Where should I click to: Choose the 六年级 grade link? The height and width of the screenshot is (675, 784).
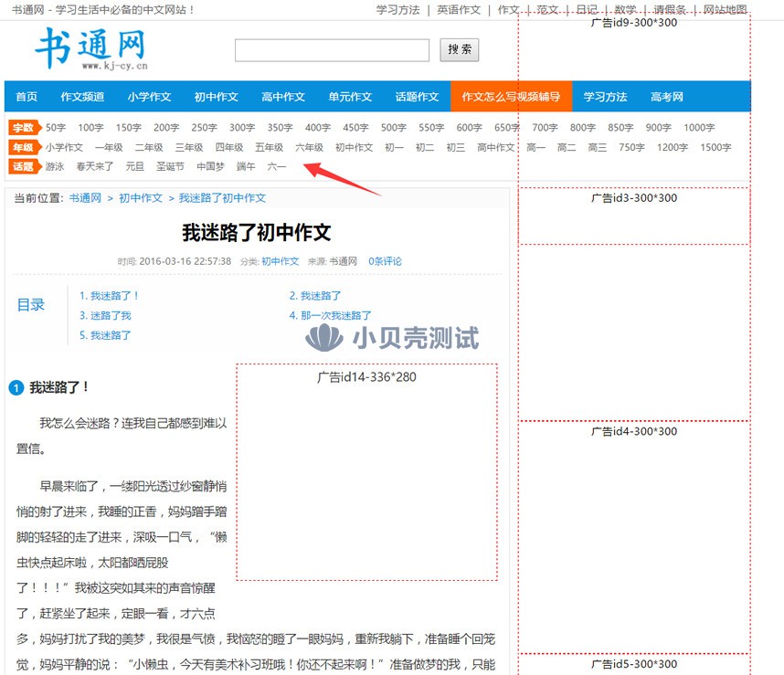309,147
